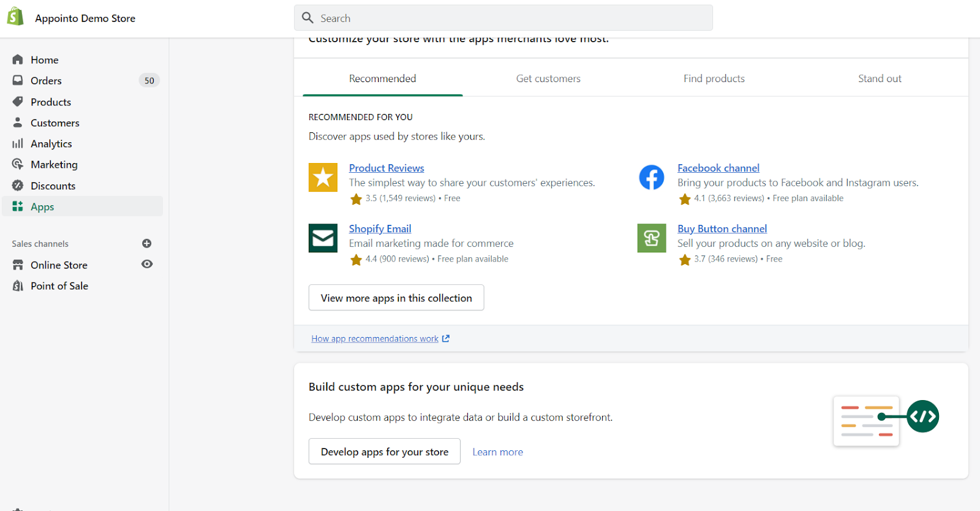Click the RECOMMENDED FOR YOU heading
This screenshot has width=980, height=511.
[361, 117]
